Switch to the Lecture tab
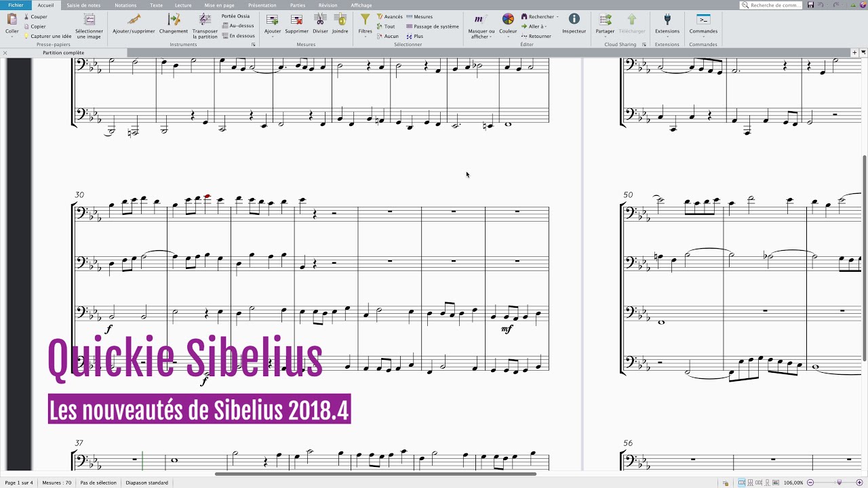 coord(183,5)
